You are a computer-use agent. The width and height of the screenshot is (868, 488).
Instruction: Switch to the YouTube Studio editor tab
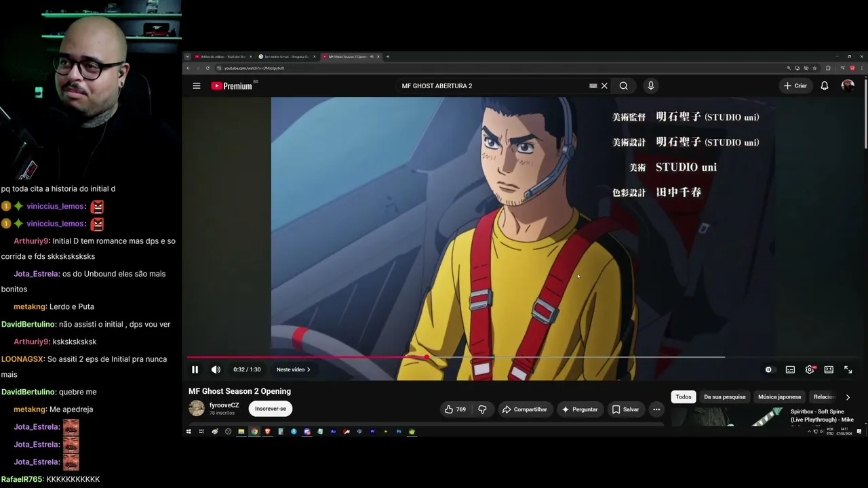click(222, 57)
